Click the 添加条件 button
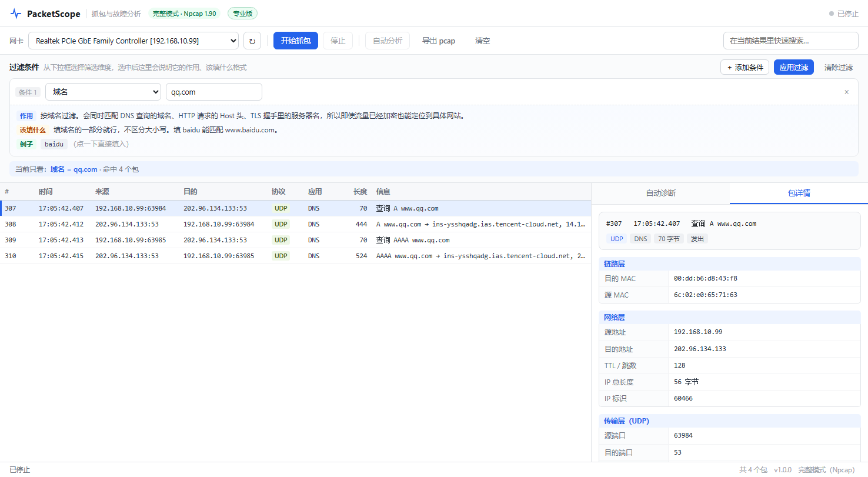This screenshot has width=868, height=477. click(x=745, y=67)
